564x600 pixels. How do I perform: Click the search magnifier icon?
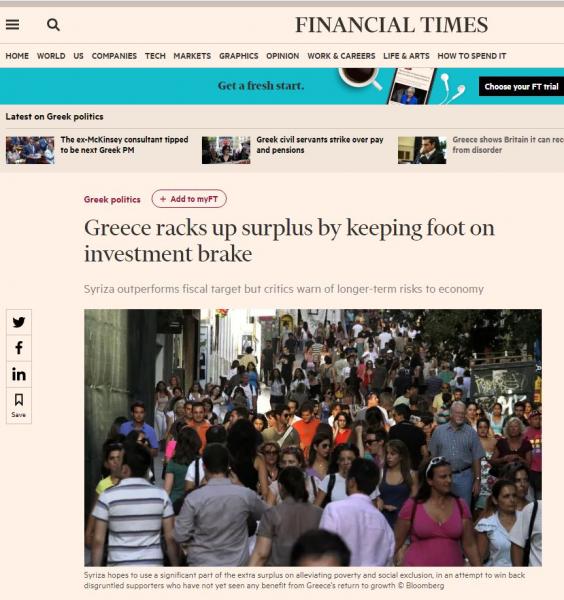click(x=53, y=25)
